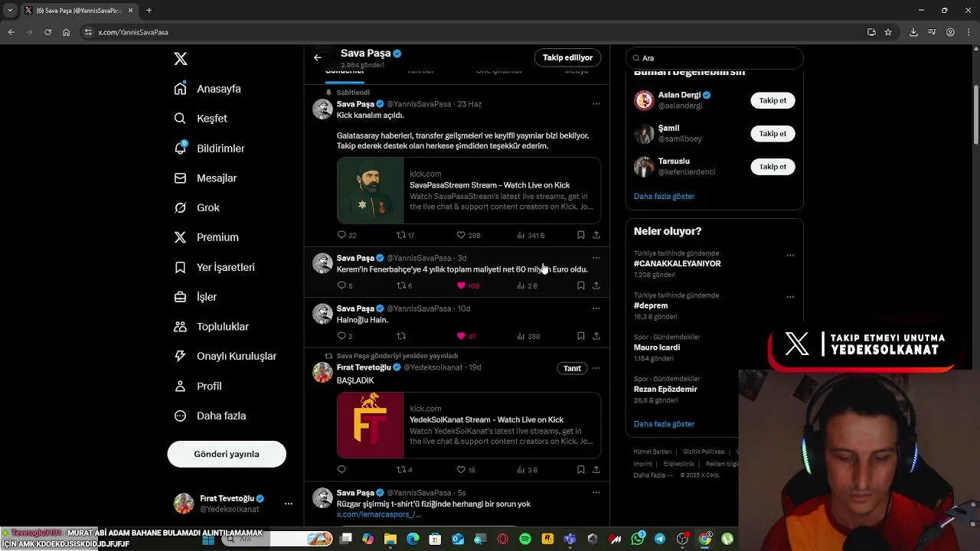Repost the Hainoğlu Hain post
980x551 pixels.
pos(401,336)
